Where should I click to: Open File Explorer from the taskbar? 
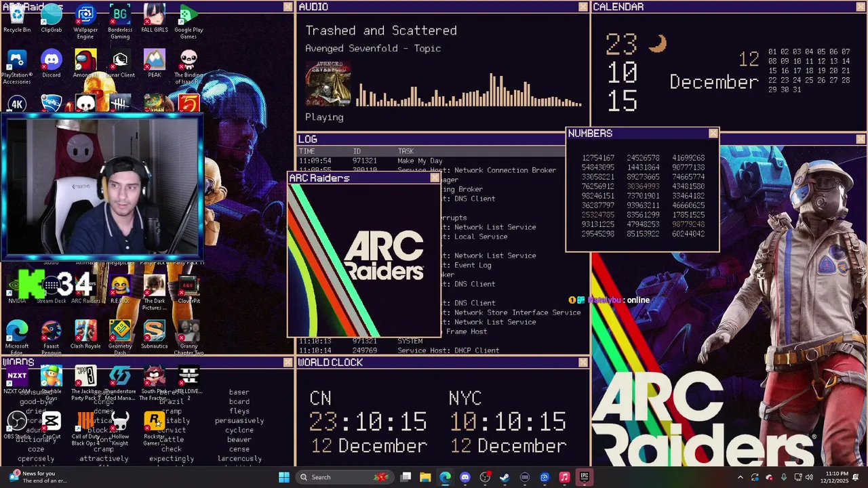[x=425, y=477]
